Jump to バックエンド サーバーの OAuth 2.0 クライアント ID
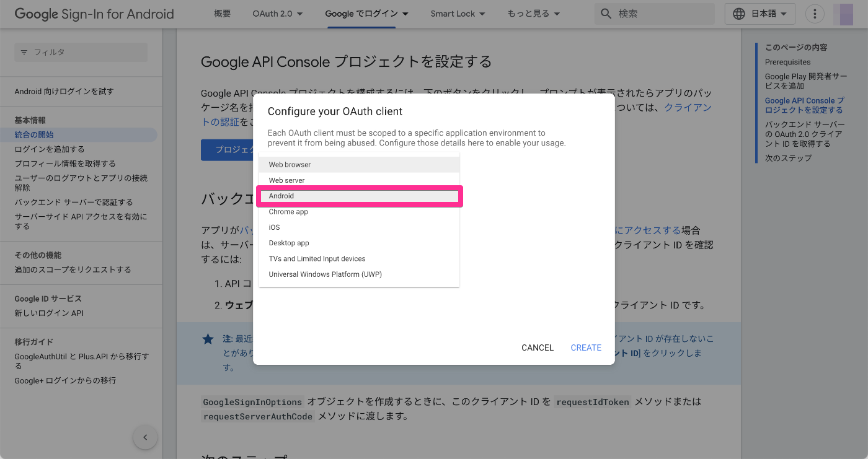The height and width of the screenshot is (459, 868). click(805, 134)
